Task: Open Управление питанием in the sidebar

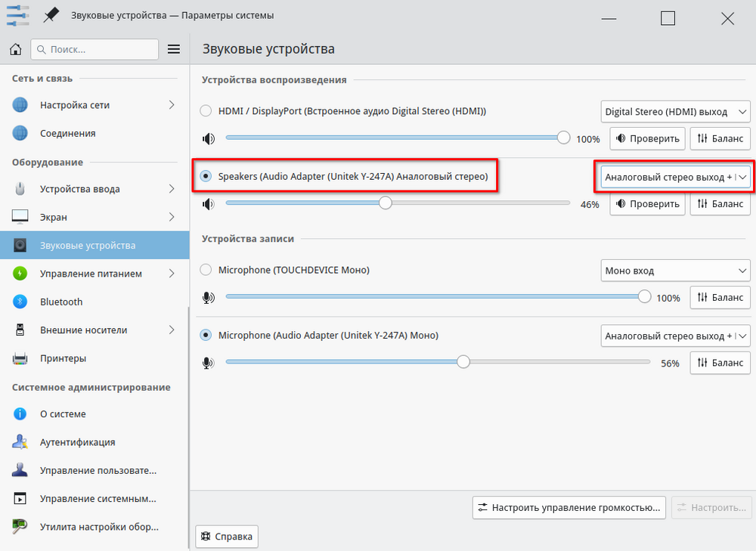Action: [91, 274]
